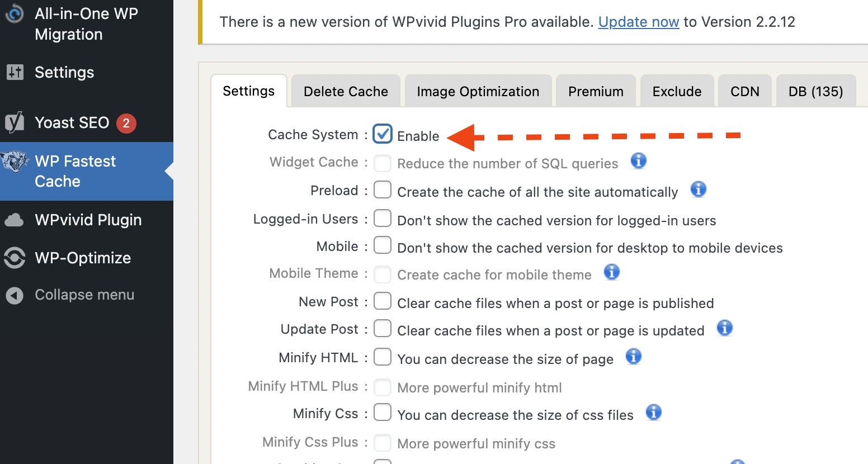Viewport: 868px width, 464px height.
Task: Click the Update now link
Action: (x=639, y=22)
